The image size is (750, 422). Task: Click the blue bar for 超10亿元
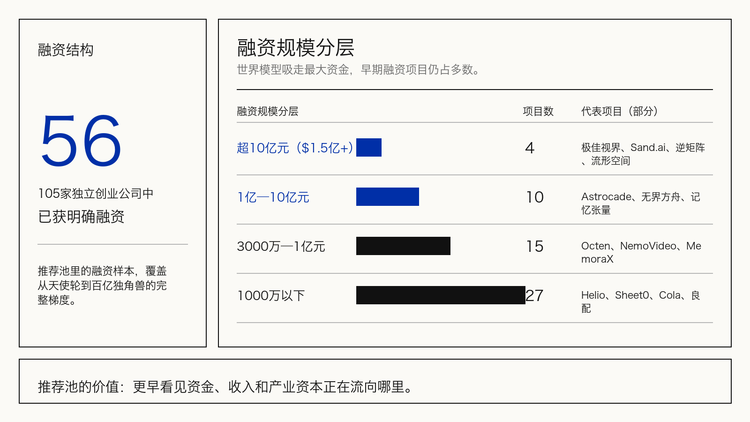point(369,147)
